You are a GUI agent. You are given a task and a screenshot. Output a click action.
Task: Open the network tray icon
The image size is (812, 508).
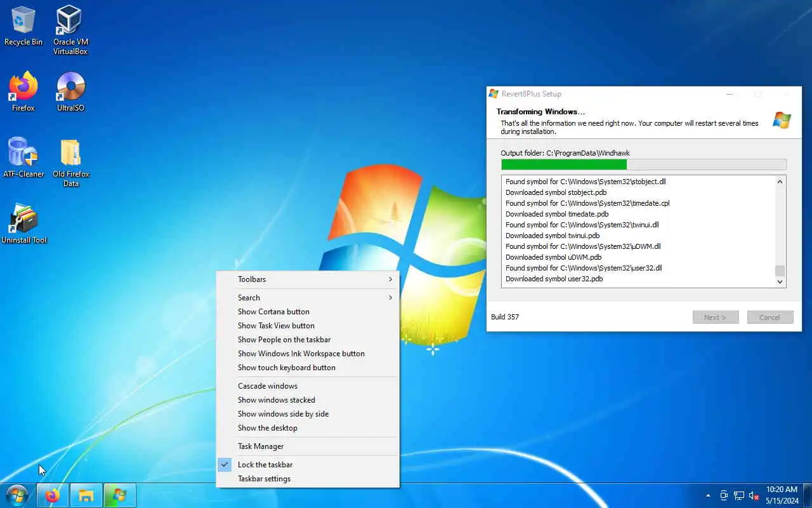[x=739, y=495]
